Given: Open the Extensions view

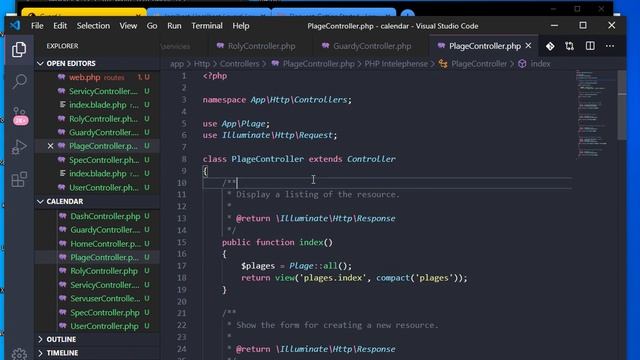Looking at the screenshot, I should coord(19,179).
